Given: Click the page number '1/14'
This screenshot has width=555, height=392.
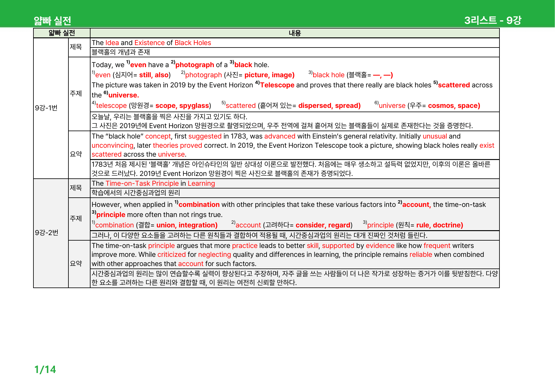Looking at the screenshot, I should (45, 369).
